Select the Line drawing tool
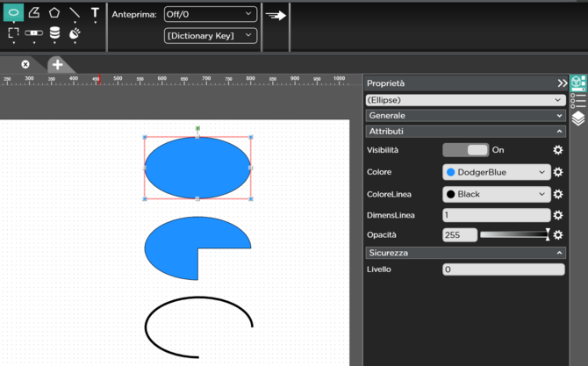This screenshot has height=366, width=588. tap(75, 13)
